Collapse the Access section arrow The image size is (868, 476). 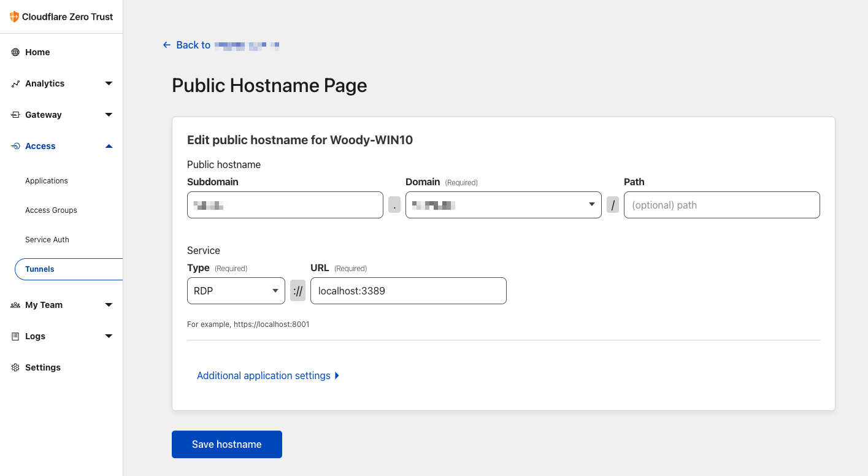(x=109, y=146)
